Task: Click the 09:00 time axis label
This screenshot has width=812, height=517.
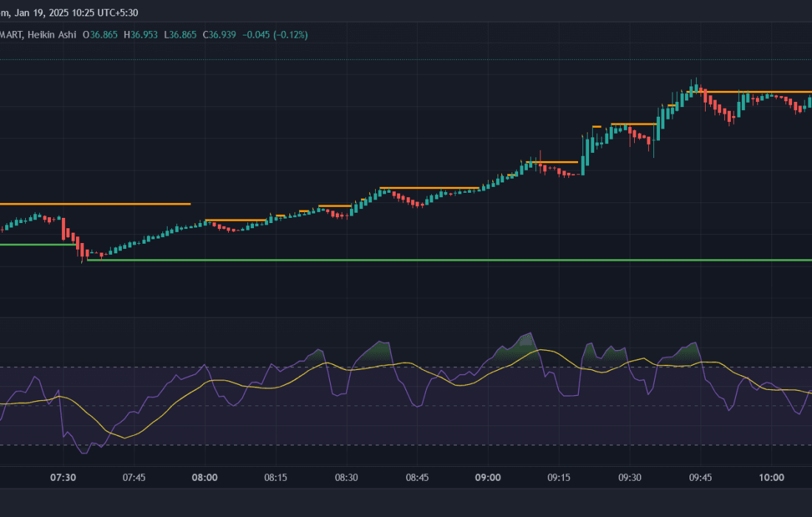Action: [x=488, y=478]
